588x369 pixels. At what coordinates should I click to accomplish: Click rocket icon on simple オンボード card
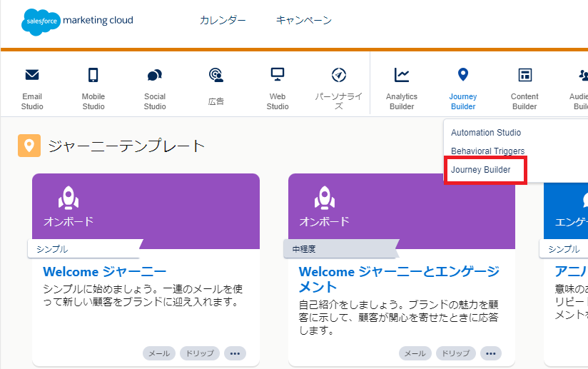(x=69, y=198)
